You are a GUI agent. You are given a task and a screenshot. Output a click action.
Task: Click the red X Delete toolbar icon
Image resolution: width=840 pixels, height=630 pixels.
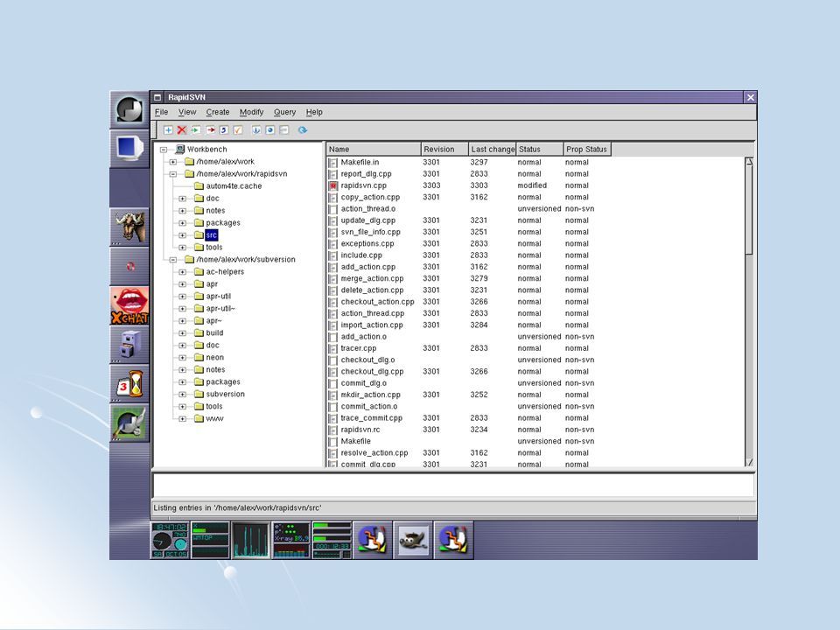pos(182,130)
